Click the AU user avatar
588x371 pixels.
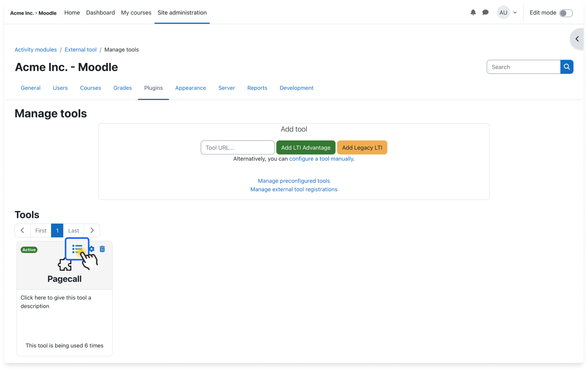point(503,13)
